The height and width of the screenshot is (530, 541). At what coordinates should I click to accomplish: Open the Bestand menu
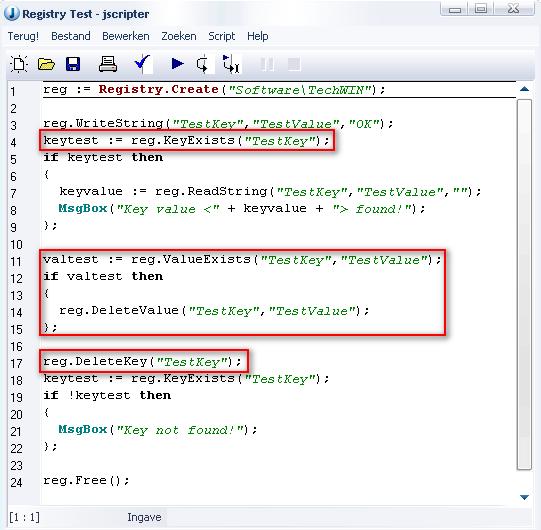[x=71, y=36]
